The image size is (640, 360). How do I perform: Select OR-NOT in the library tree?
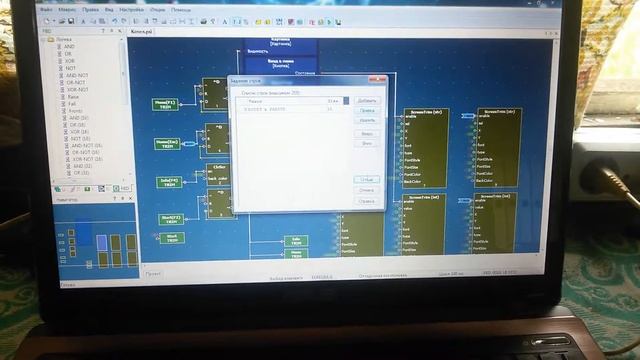coord(76,82)
